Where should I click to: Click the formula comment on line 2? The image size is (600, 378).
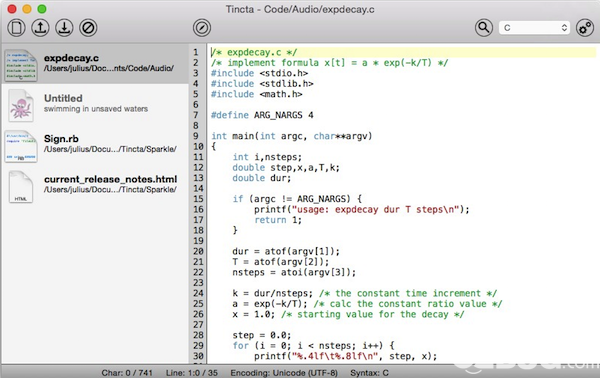point(329,62)
